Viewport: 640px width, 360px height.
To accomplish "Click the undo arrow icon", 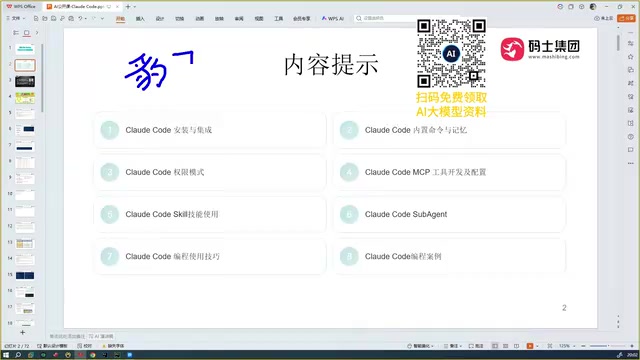I will (80, 18).
